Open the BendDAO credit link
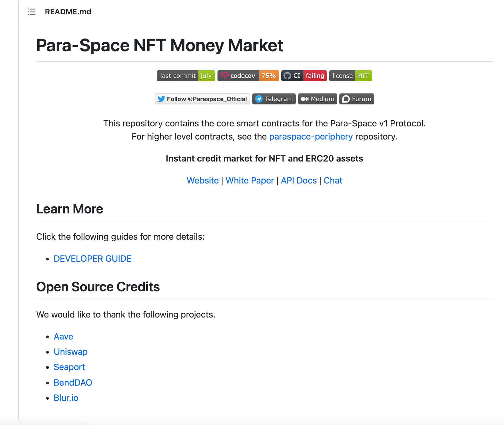 [73, 383]
